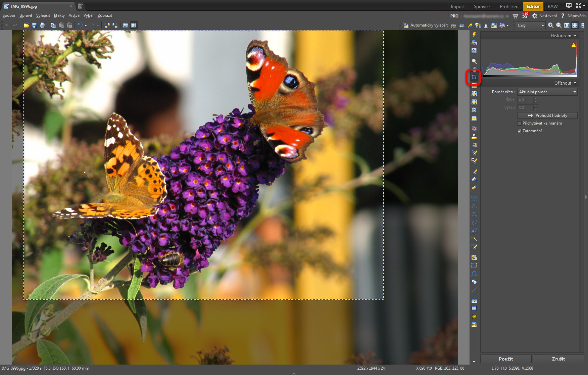This screenshot has width=588, height=375.
Task: Open the Poměr ořezu dropdown
Action: (547, 92)
